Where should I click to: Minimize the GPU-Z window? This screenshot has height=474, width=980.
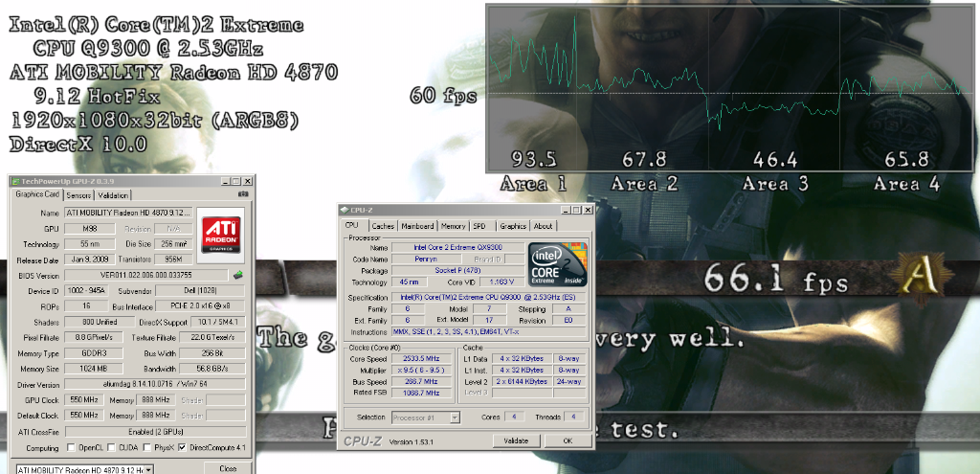(226, 181)
